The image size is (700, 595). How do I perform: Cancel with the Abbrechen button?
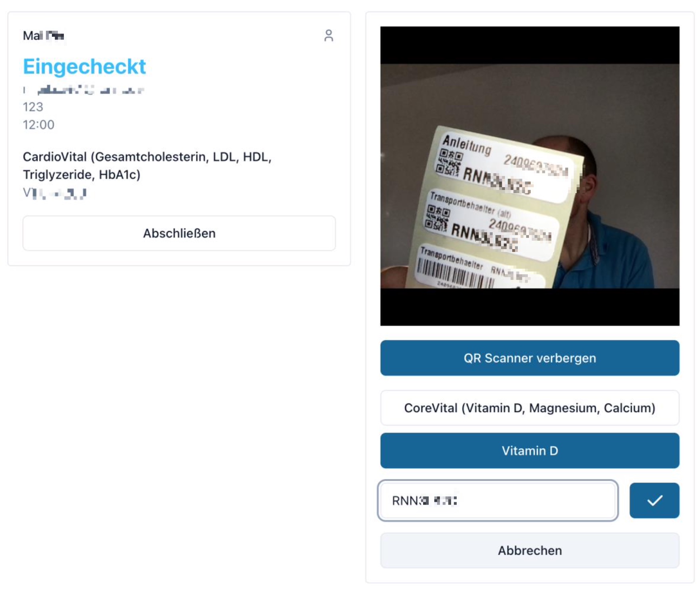(529, 551)
